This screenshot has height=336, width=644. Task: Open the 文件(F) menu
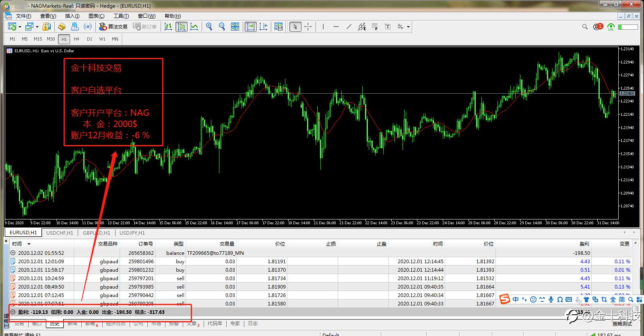point(23,16)
